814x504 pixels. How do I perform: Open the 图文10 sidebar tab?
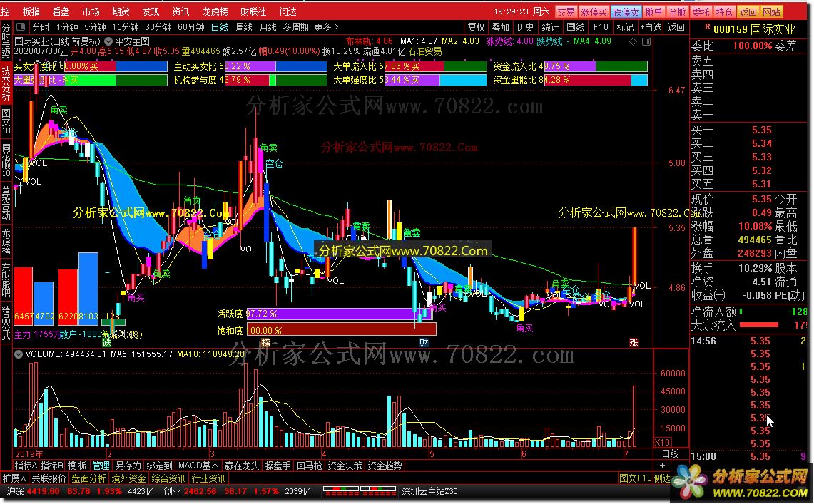coord(6,121)
